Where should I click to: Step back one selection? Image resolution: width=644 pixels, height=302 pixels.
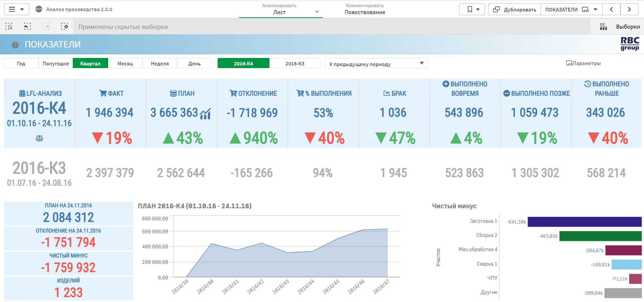tap(27, 27)
